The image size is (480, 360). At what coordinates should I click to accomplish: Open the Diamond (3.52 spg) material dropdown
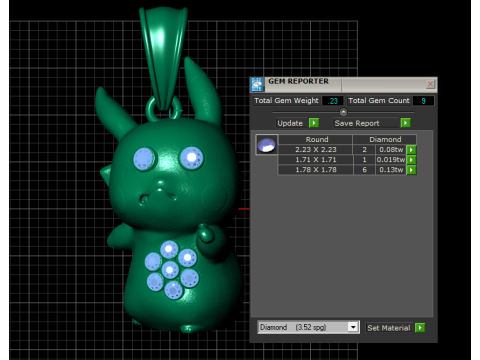pos(353,327)
